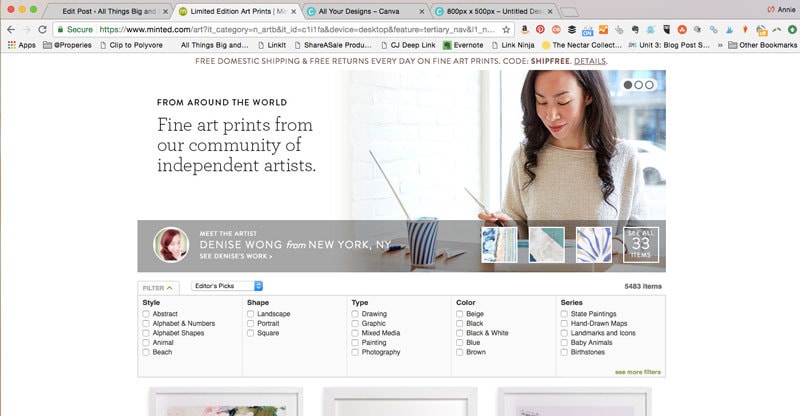Screen dimensions: 800x416
Task: Check the Blue color filter
Action: point(460,342)
